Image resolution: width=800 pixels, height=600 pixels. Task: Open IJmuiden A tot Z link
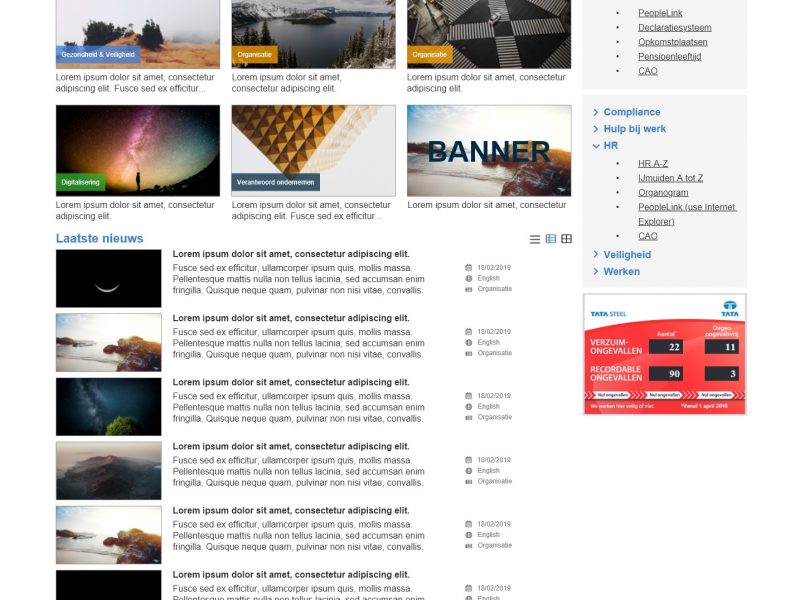670,178
